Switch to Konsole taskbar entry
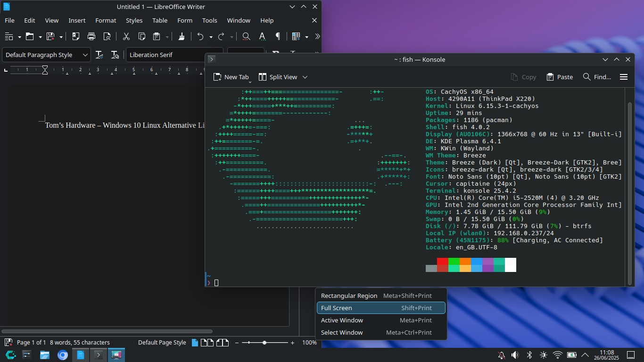This screenshot has width=644, height=362. click(x=99, y=355)
